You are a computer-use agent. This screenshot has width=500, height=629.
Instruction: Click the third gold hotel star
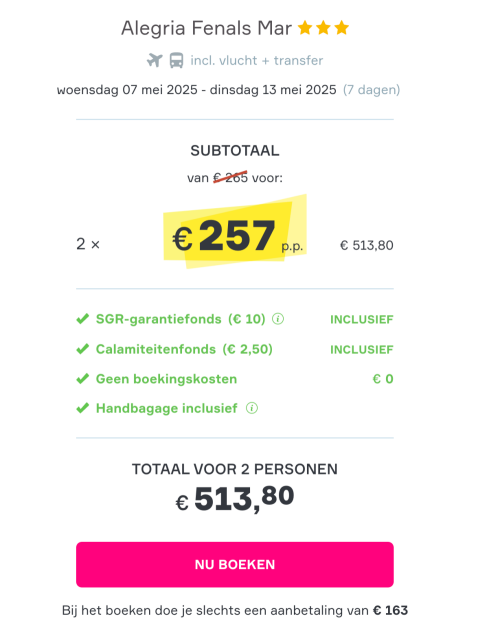pos(341,28)
